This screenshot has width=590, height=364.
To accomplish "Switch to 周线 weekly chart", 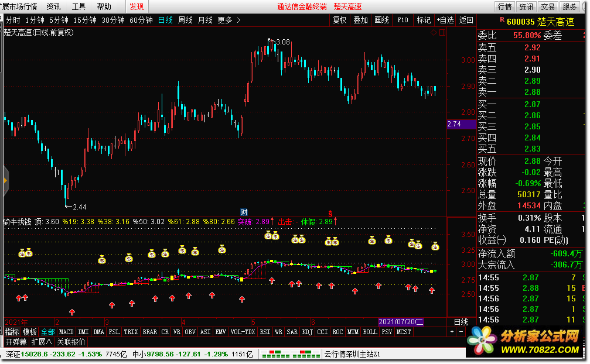I will point(185,20).
